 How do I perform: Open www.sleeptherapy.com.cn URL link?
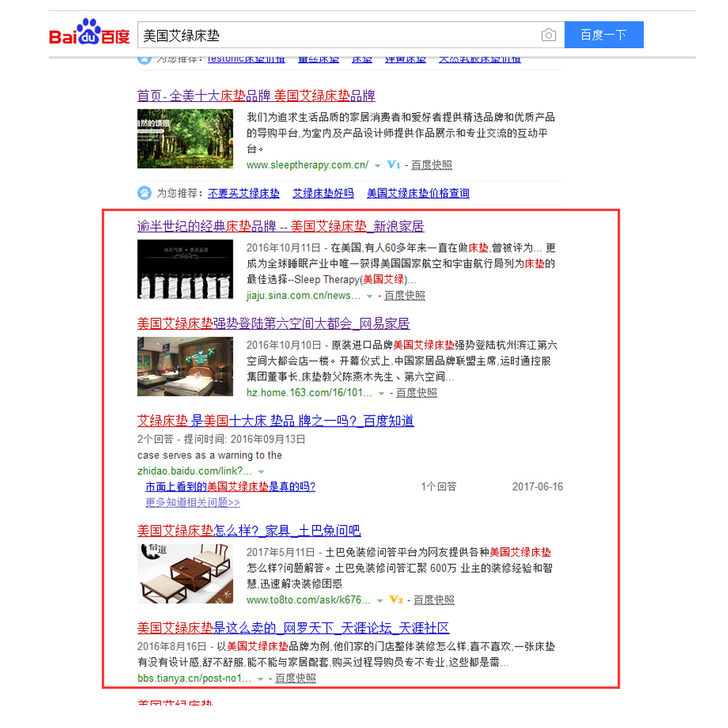point(307,165)
